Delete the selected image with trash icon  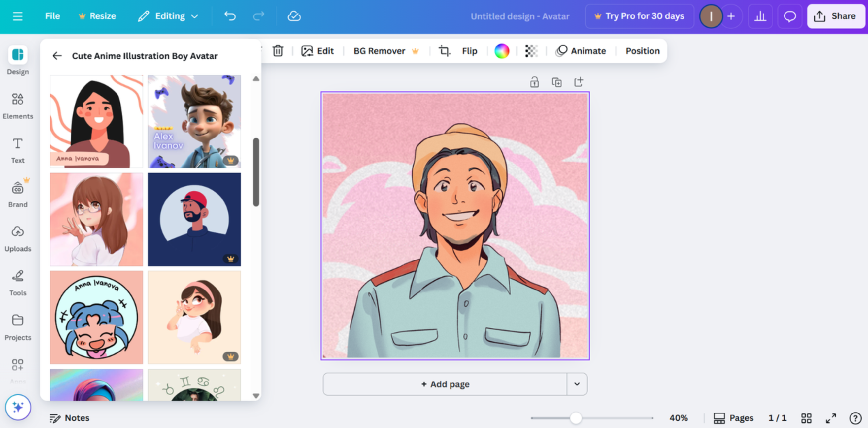coord(278,51)
